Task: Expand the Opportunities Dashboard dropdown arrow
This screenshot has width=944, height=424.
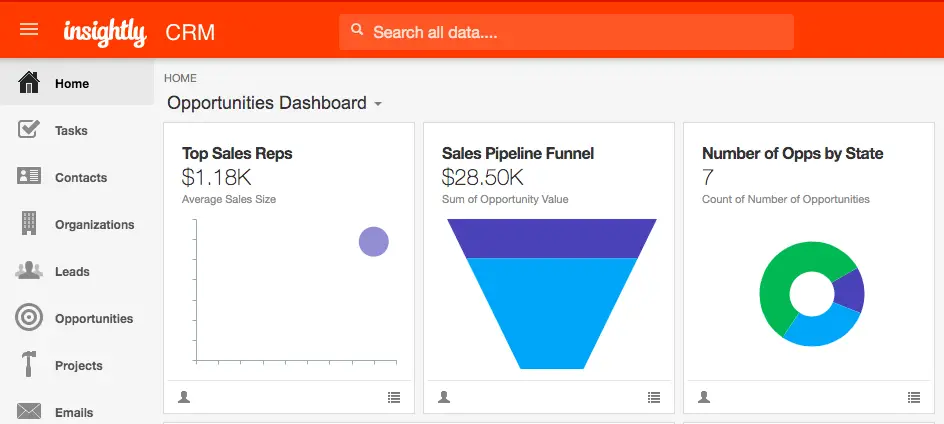Action: pyautogui.click(x=378, y=104)
